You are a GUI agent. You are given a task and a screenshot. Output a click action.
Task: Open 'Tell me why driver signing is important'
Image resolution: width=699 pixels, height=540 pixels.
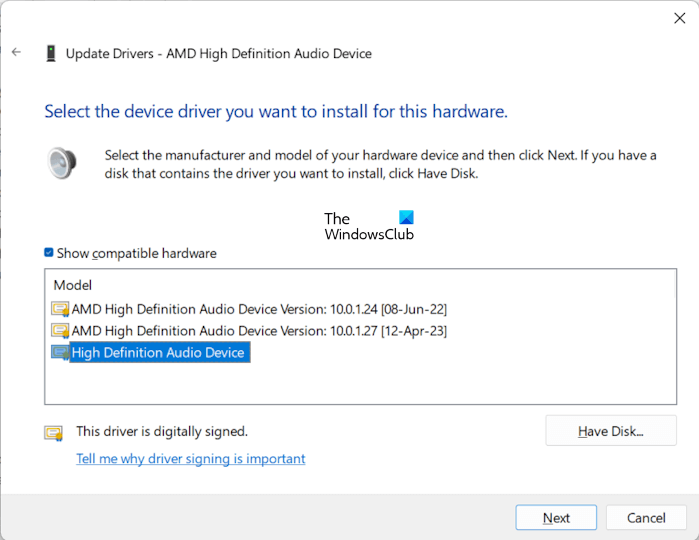click(x=191, y=458)
